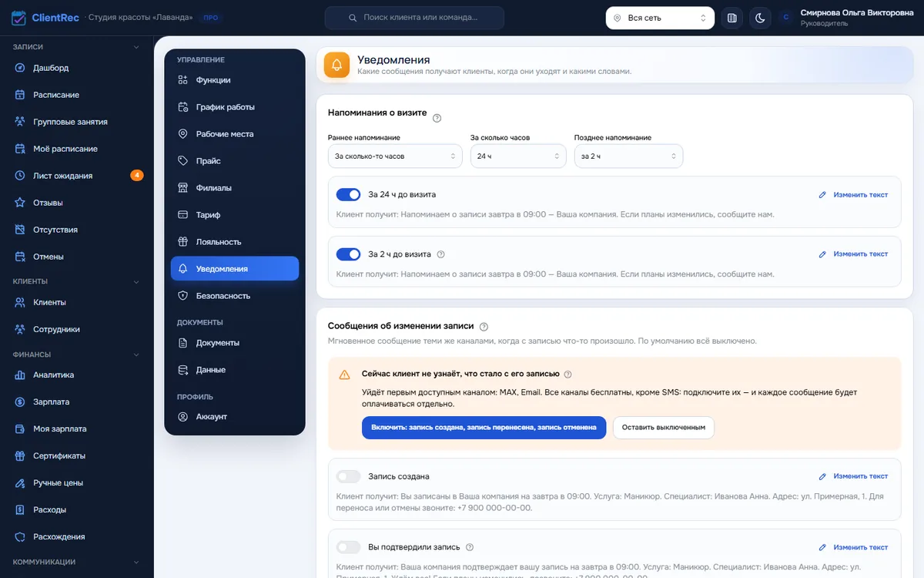
Task: Click the Дашборд gauge icon in sidebar
Action: click(x=20, y=68)
